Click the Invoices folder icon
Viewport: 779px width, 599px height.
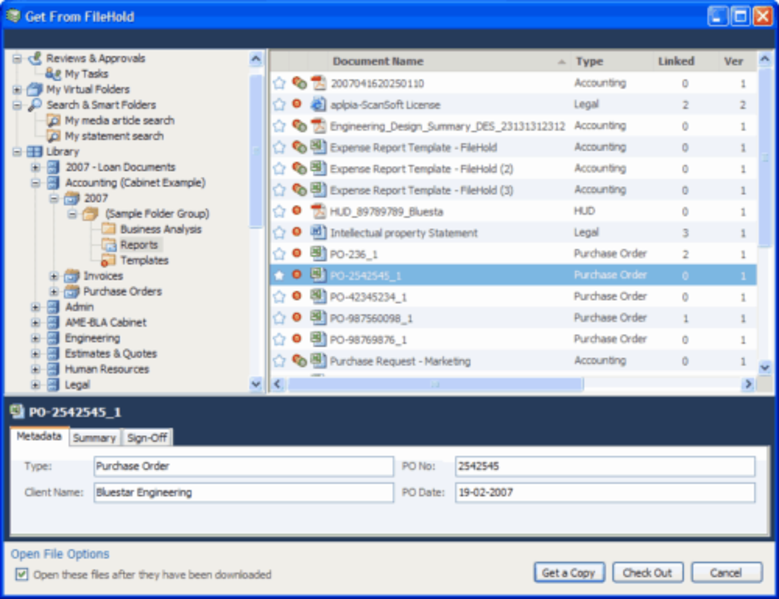click(x=71, y=276)
